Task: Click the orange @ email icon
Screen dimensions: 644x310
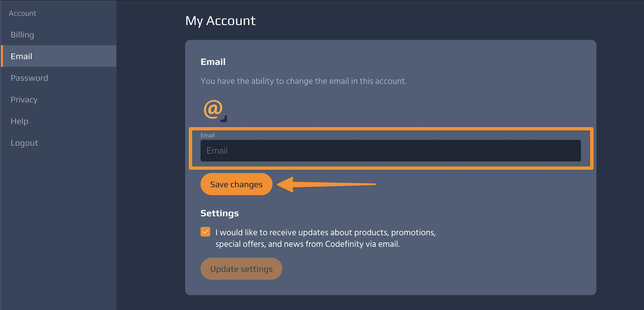Action: (x=213, y=109)
